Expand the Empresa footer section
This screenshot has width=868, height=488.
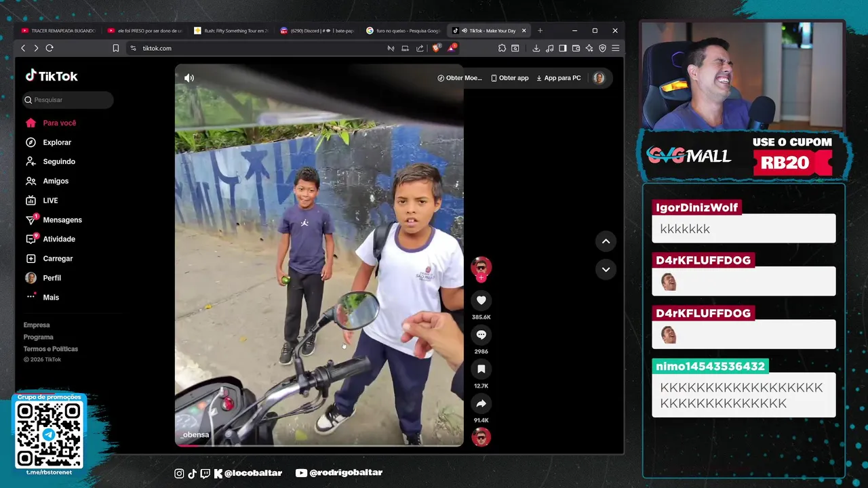(37, 325)
